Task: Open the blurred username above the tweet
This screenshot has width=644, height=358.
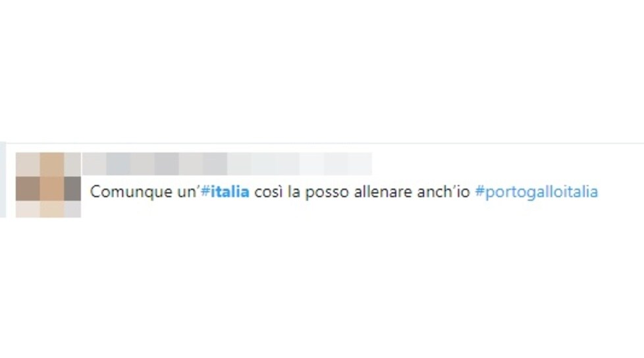Action: point(227,164)
